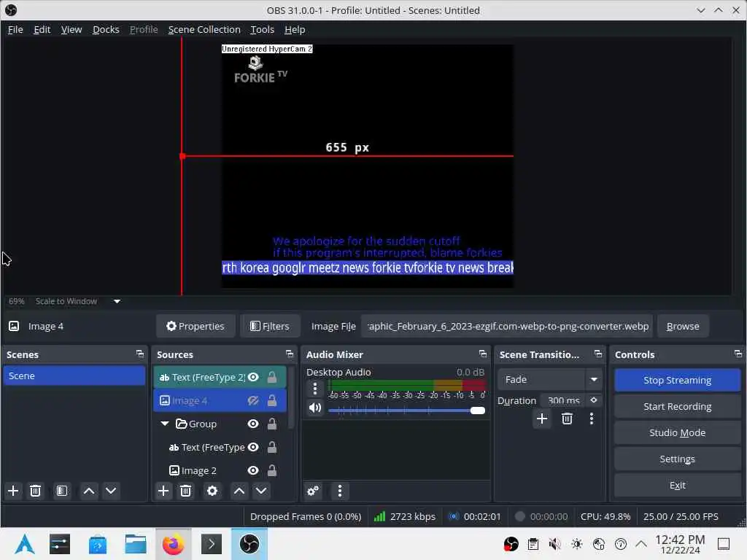747x560 pixels.
Task: Toggle lock on Image 2 source
Action: [272, 470]
